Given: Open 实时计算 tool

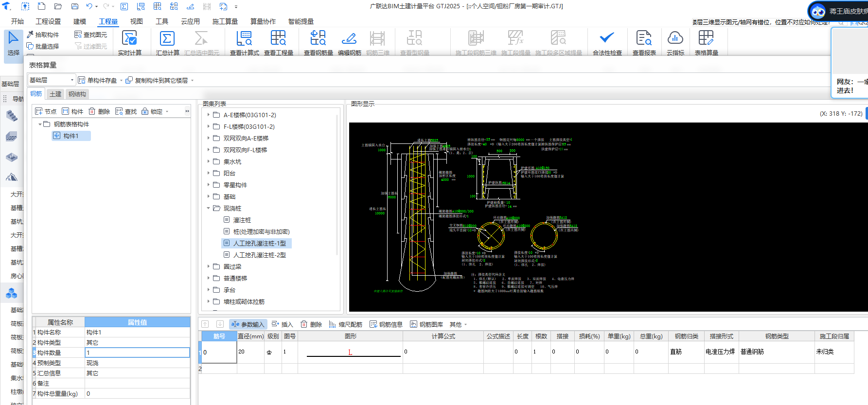Looking at the screenshot, I should pos(129,43).
